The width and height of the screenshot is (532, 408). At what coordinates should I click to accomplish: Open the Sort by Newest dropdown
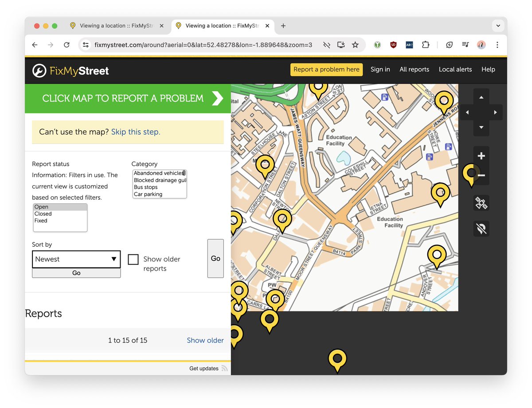point(76,259)
